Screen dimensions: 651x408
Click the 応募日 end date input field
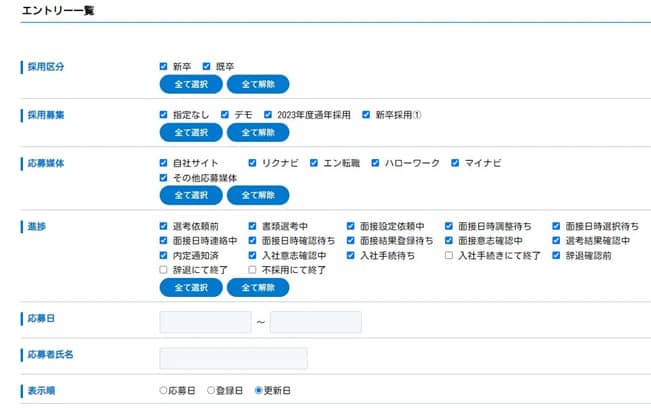[x=315, y=322]
